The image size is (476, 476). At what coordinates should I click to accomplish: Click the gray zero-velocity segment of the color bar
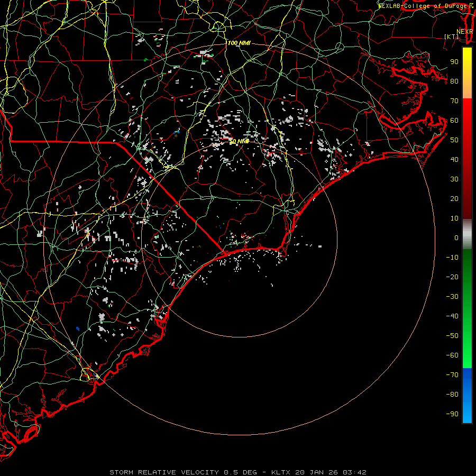click(467, 234)
